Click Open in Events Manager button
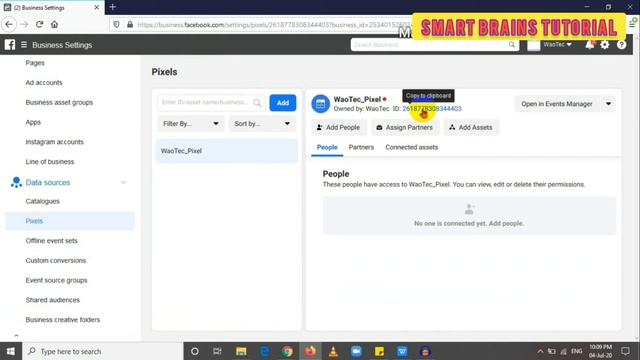The image size is (640, 360). click(x=557, y=104)
